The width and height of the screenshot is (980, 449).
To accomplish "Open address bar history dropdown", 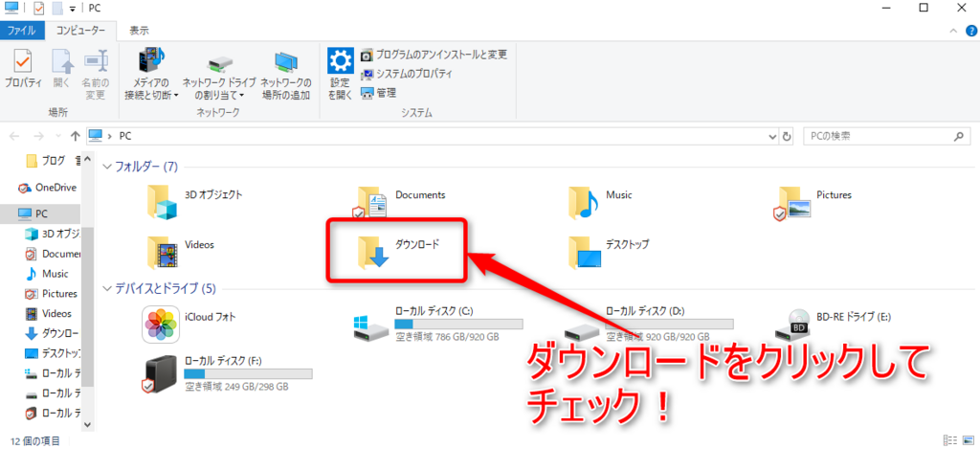I will pyautogui.click(x=772, y=136).
